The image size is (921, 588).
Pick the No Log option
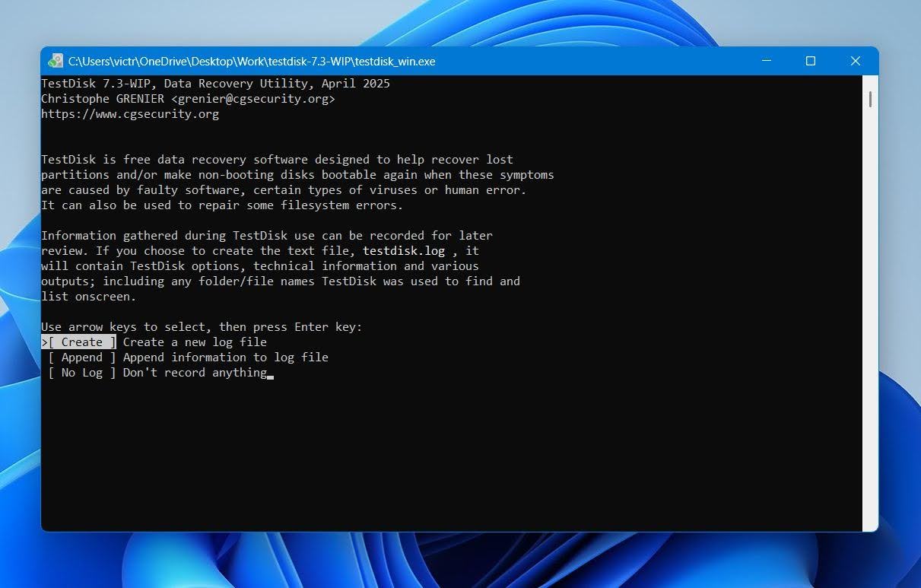[x=82, y=373]
